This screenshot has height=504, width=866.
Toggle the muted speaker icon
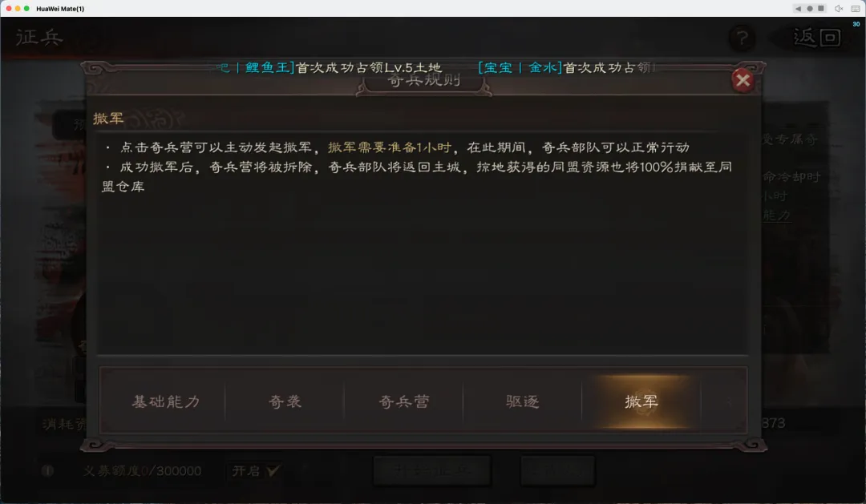click(x=839, y=8)
